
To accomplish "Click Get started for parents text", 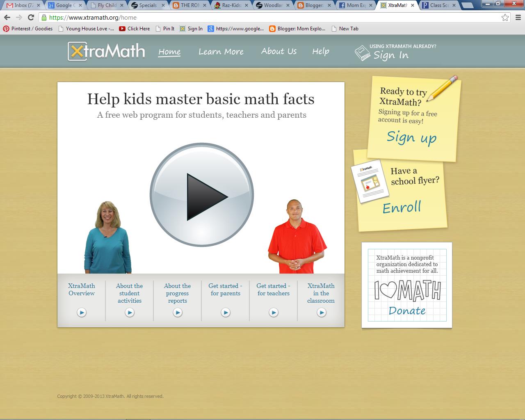I will (x=226, y=290).
